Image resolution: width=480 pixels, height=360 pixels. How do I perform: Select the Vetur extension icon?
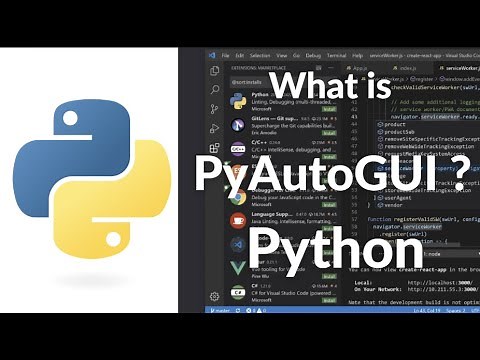[238, 268]
